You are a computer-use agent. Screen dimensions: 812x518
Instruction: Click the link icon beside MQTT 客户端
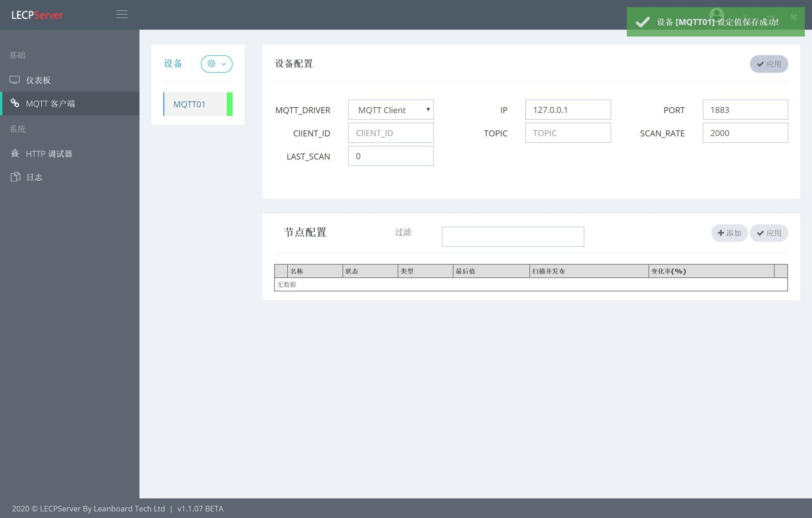click(15, 103)
